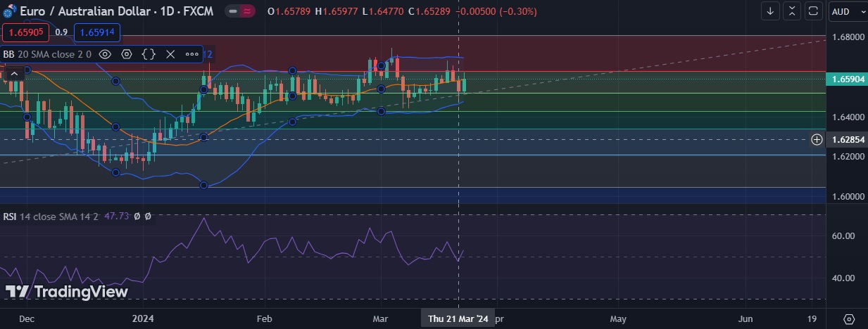Toggle Bollinger Bands indicator visibility (eye icon)
868x329 pixels.
pos(105,53)
